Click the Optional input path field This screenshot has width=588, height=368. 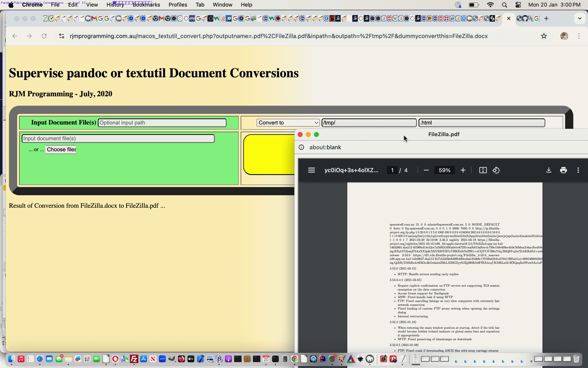coord(162,123)
